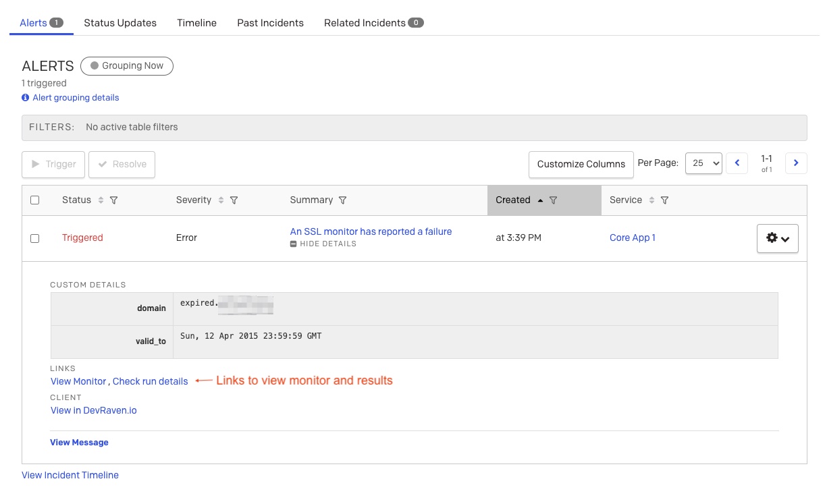Viewport: 825px width, 504px height.
Task: Click the Customize Columns button
Action: [x=581, y=164]
